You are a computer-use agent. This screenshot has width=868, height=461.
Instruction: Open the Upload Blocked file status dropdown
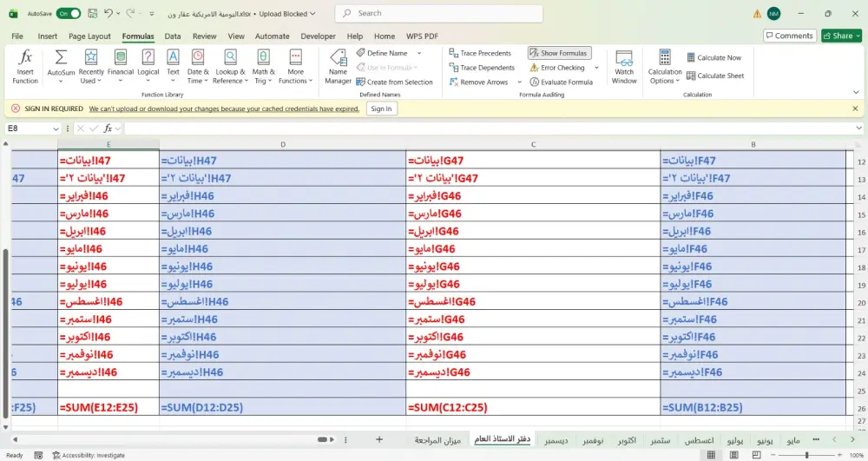(x=286, y=14)
